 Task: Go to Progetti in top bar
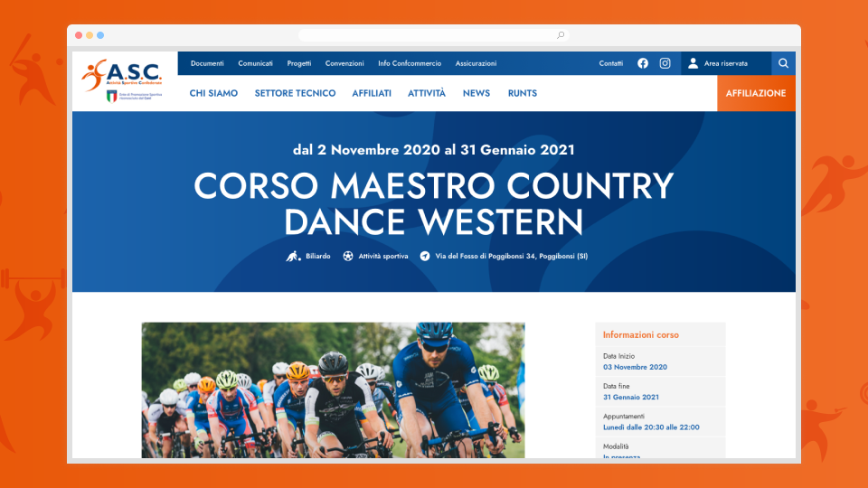pyautogui.click(x=299, y=63)
